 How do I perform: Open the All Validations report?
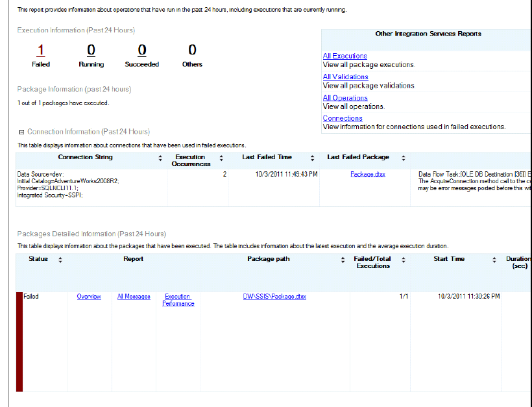(345, 77)
